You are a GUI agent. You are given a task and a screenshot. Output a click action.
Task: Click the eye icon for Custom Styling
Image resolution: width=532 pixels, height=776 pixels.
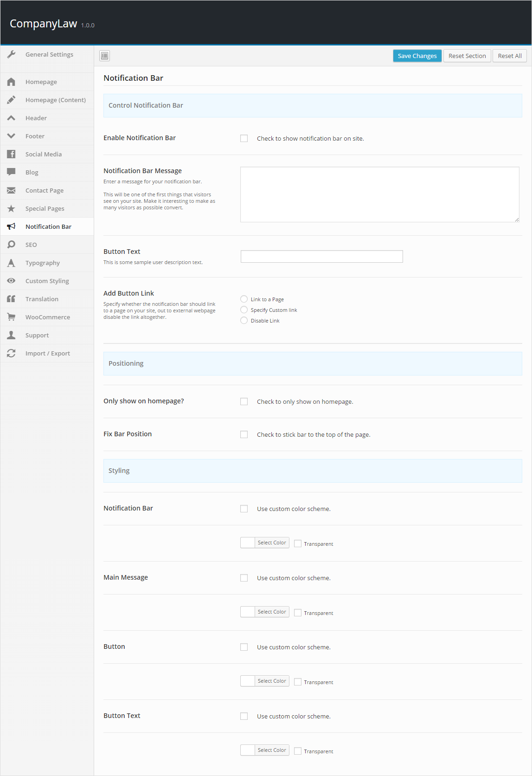tap(12, 281)
